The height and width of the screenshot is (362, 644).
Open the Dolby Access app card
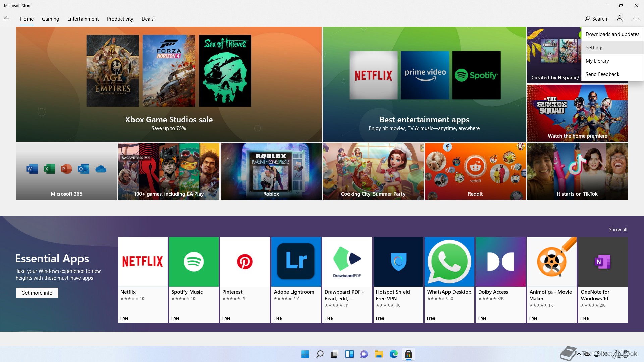click(501, 280)
